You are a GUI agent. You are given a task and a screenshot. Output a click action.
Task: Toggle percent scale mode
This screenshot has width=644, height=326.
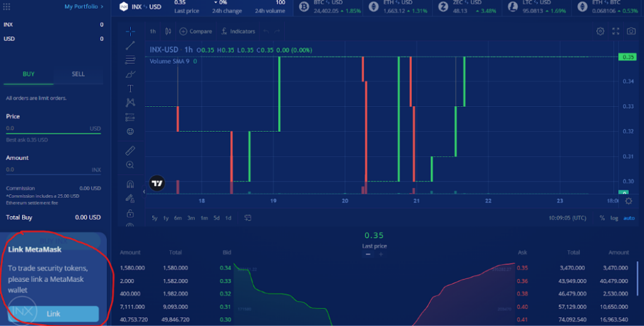[602, 218]
